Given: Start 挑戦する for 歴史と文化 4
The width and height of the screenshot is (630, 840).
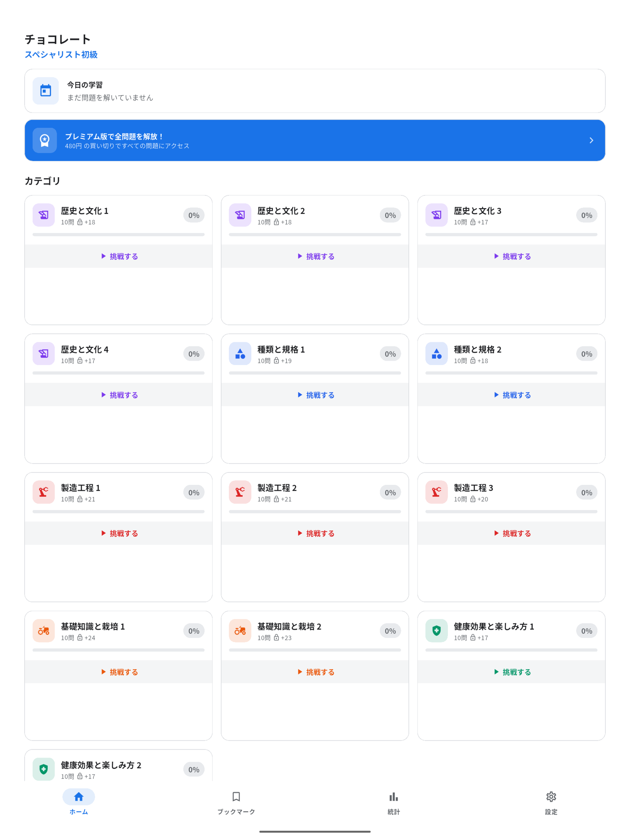Looking at the screenshot, I should coord(118,395).
